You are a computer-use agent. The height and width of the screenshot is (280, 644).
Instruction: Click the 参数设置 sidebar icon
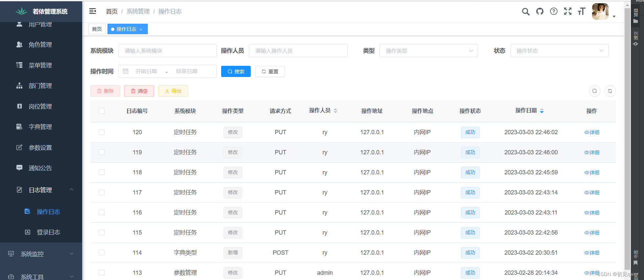[19, 147]
